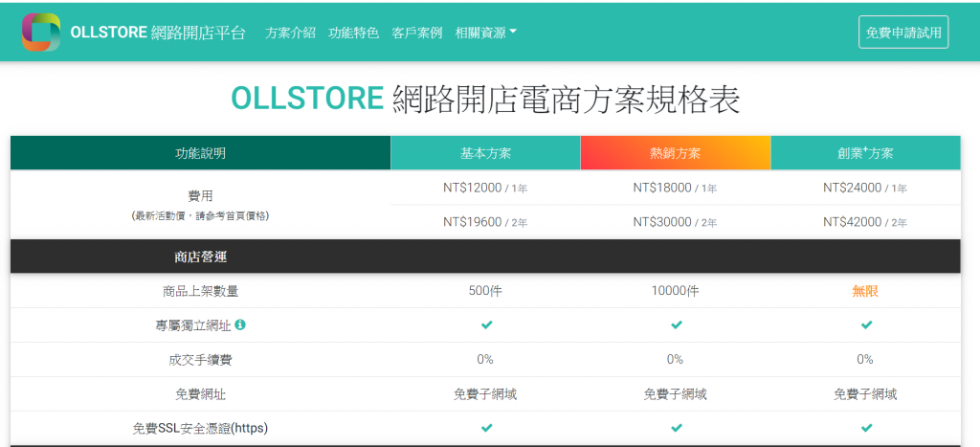Screen dimensions: 980x447
Task: Click the info icon beside 專屬獨立網址
Action: coord(240,324)
